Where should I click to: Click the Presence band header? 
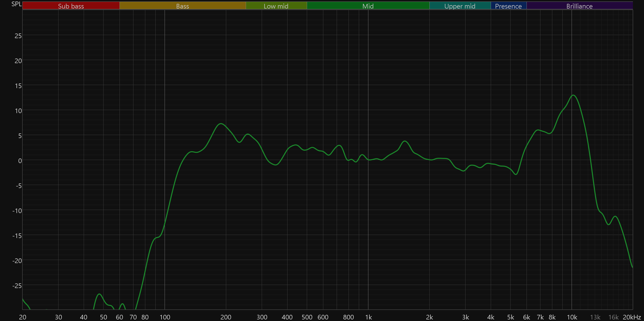click(x=508, y=6)
